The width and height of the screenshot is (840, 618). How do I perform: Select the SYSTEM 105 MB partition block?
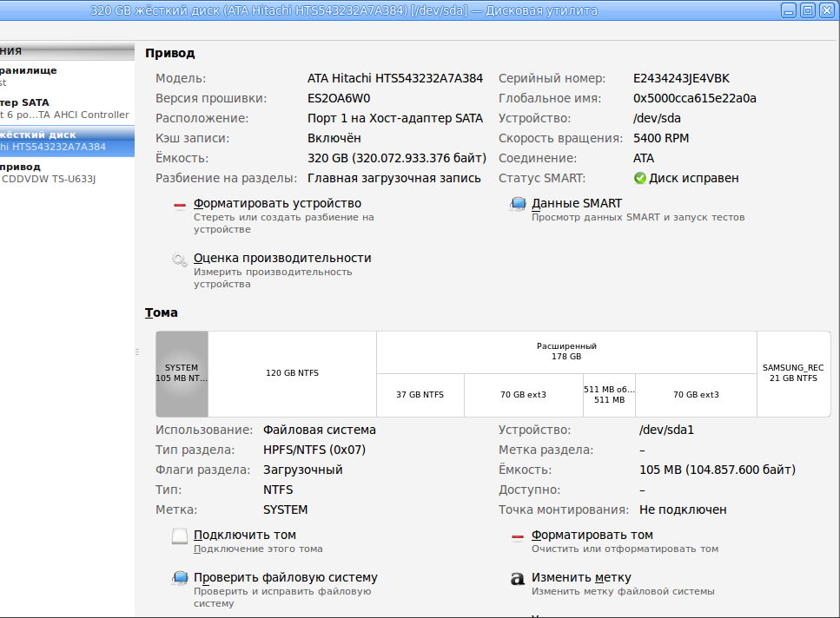(x=182, y=373)
